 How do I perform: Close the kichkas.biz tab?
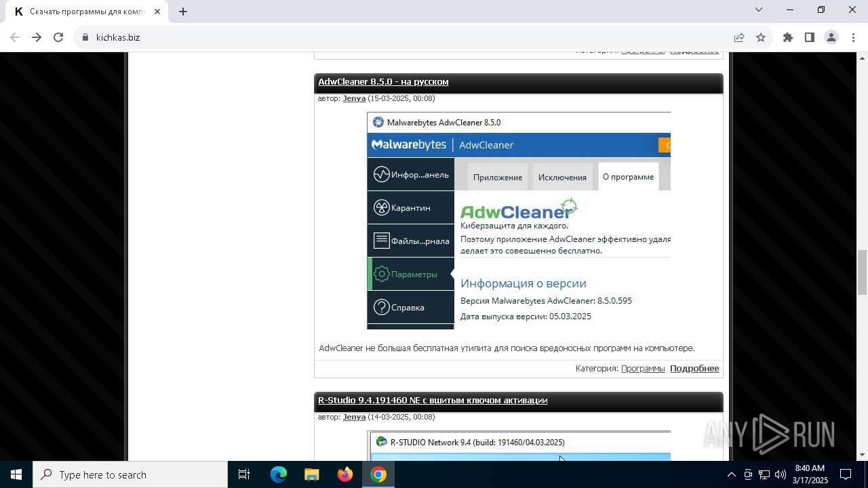click(x=157, y=12)
